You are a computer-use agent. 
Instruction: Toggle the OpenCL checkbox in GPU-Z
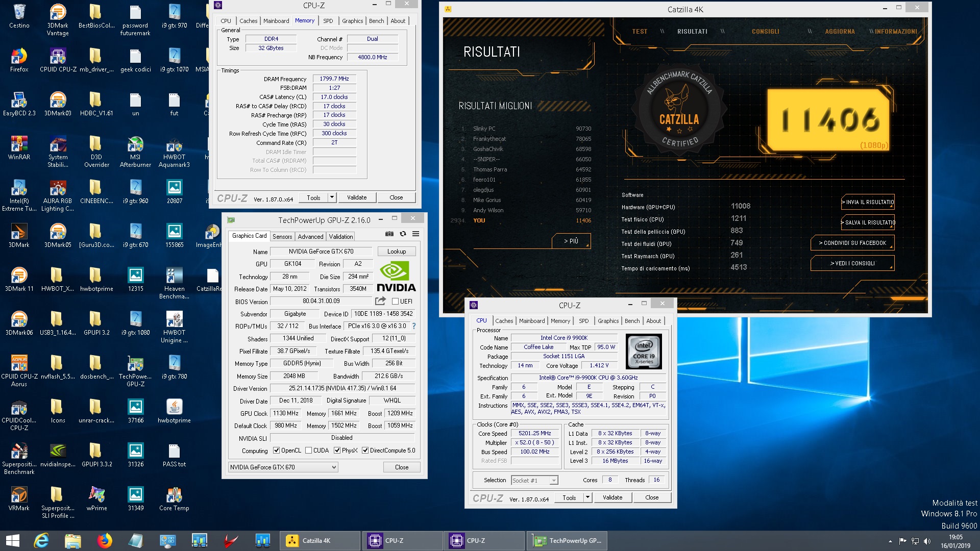[x=276, y=450]
